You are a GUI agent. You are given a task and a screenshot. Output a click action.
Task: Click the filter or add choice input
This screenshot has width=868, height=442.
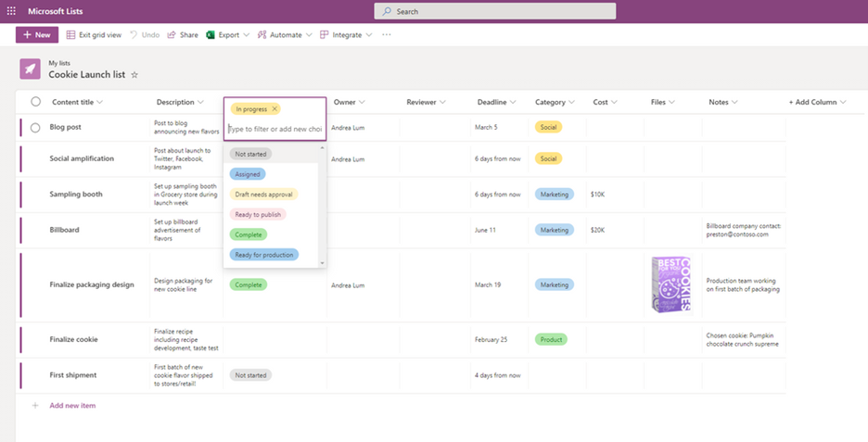[275, 129]
